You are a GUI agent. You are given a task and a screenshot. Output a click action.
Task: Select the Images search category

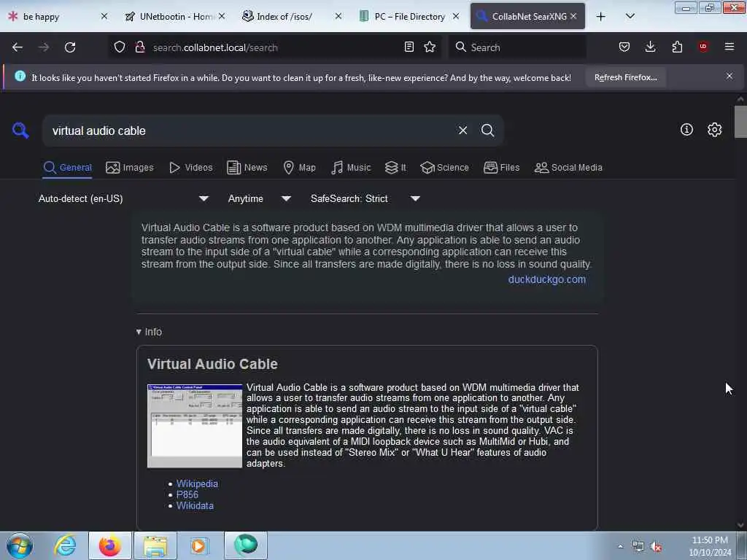pos(130,168)
